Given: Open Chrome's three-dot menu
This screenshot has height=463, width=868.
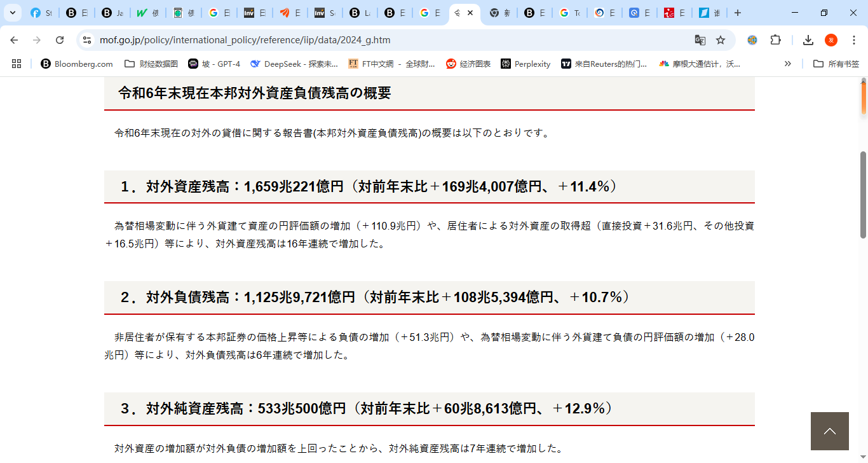Looking at the screenshot, I should point(853,39).
